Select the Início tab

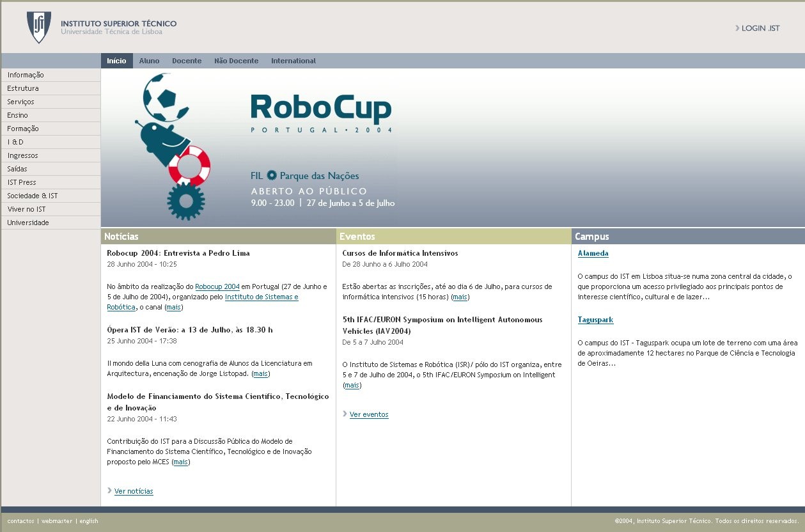(117, 61)
